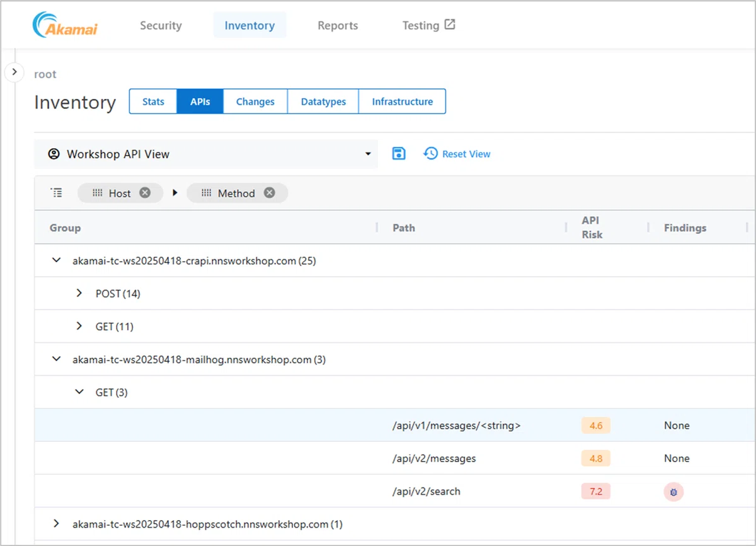756x546 pixels.
Task: Click the root breadcrumb
Action: click(45, 74)
